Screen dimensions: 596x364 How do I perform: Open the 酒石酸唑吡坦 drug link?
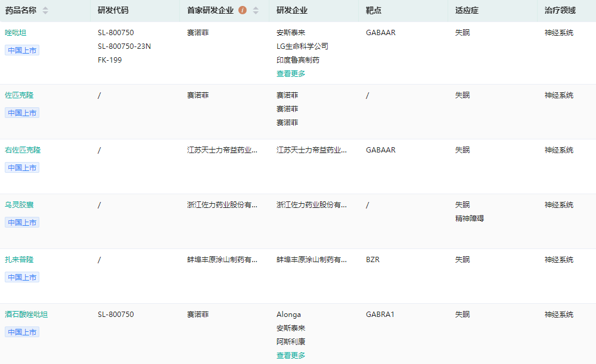click(x=27, y=315)
